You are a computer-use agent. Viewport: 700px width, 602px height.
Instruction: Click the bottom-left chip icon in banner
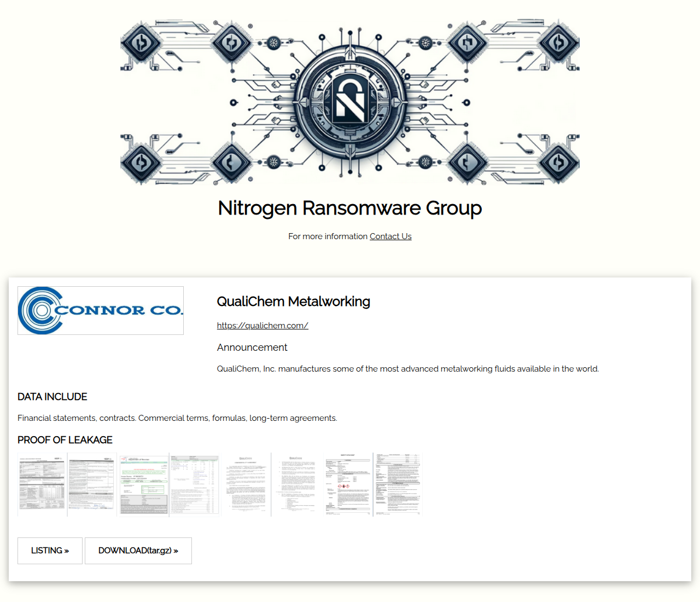141,163
